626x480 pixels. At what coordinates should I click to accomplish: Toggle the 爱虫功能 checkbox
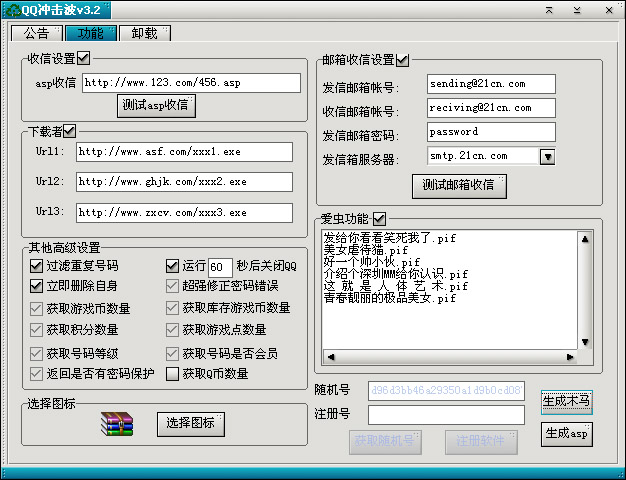pyautogui.click(x=379, y=218)
